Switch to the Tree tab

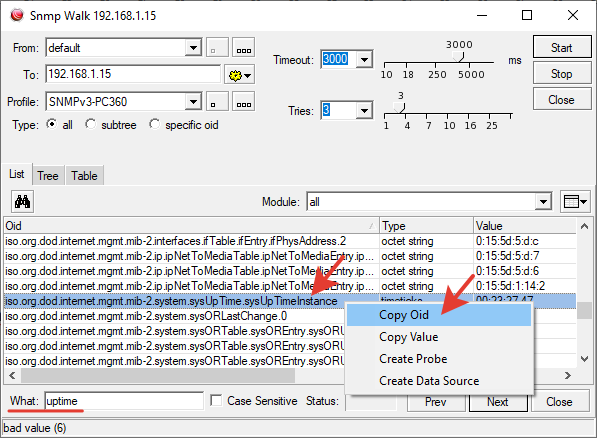click(48, 176)
